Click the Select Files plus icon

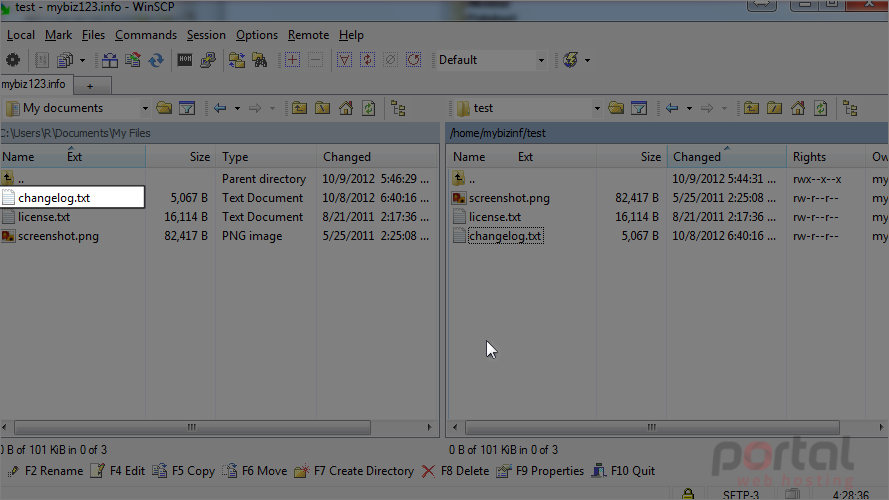click(x=293, y=60)
